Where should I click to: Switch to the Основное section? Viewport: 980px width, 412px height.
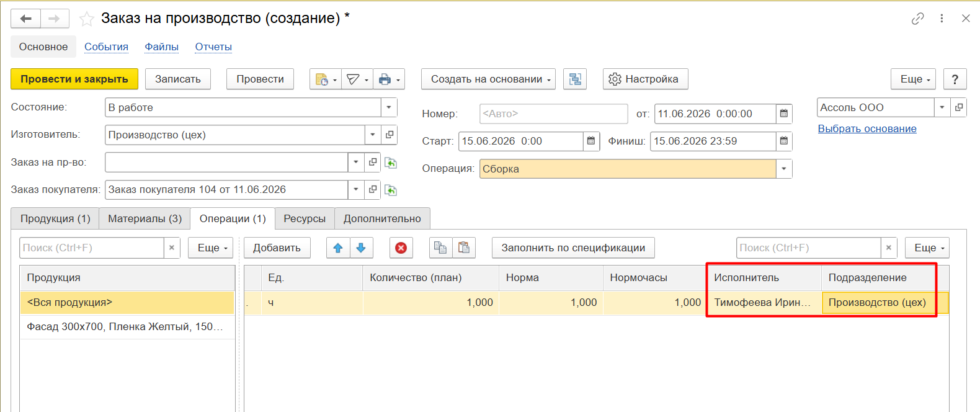click(43, 47)
